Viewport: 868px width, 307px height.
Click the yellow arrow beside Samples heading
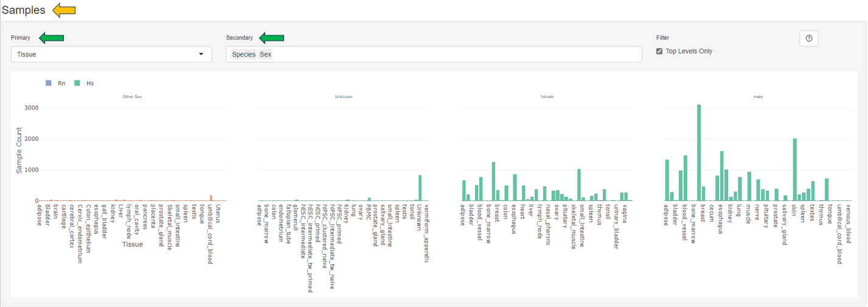click(x=63, y=10)
